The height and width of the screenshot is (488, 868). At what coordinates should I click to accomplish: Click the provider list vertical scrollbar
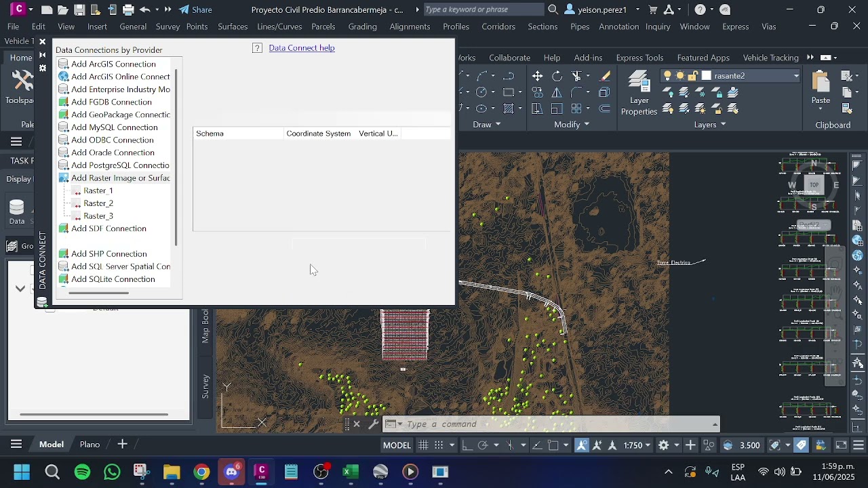pyautogui.click(x=176, y=157)
